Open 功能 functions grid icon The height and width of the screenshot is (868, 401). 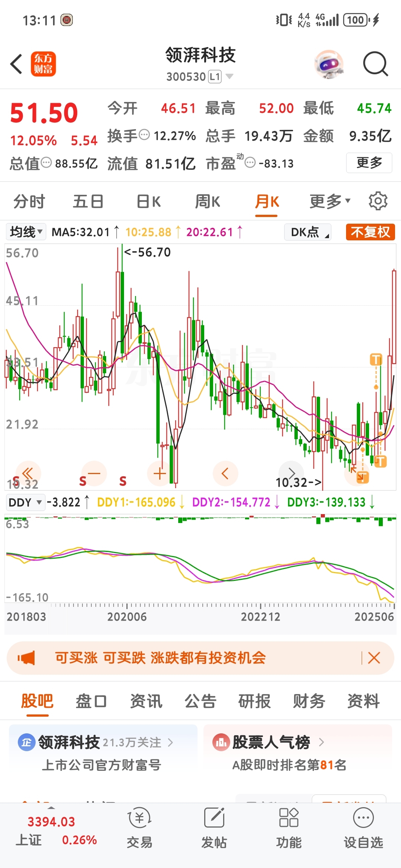tap(289, 828)
